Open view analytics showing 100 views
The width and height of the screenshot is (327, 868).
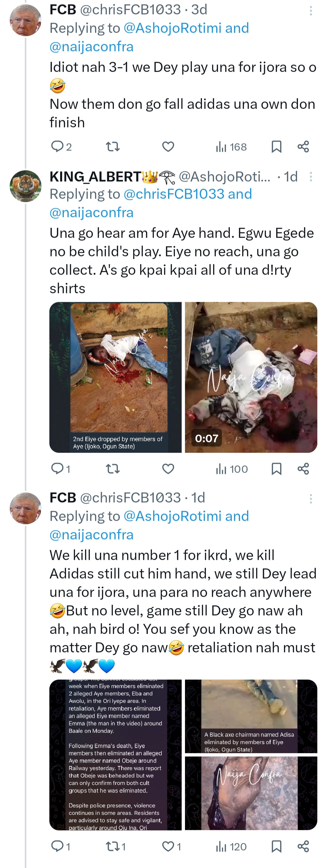pyautogui.click(x=232, y=469)
